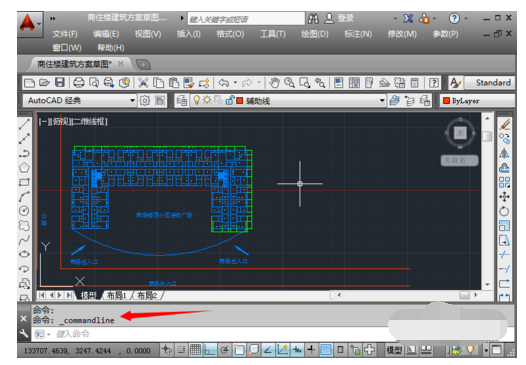The height and width of the screenshot is (365, 526).
Task: Open the ByLayer color dropdown
Action: [x=477, y=100]
